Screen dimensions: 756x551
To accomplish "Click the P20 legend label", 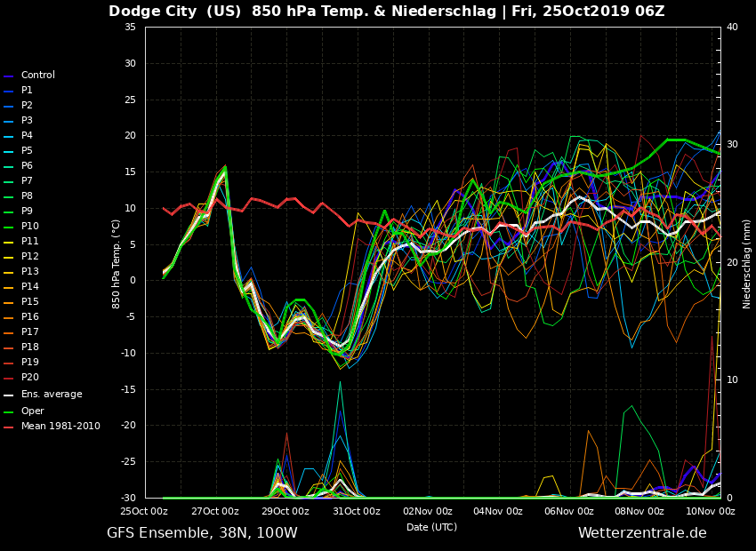I will (x=30, y=377).
